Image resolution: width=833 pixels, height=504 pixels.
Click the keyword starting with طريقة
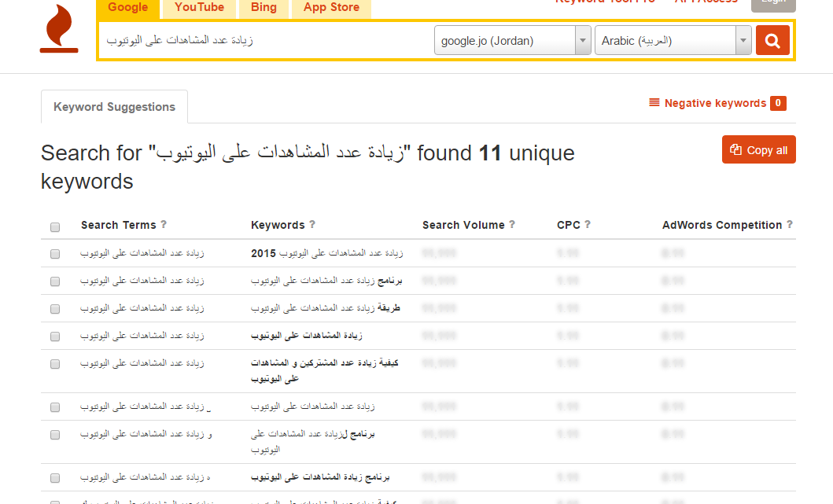[x=325, y=308]
